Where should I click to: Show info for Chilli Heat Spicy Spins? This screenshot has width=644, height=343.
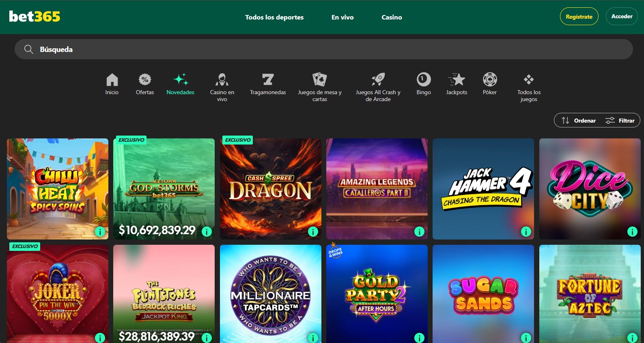point(100,231)
